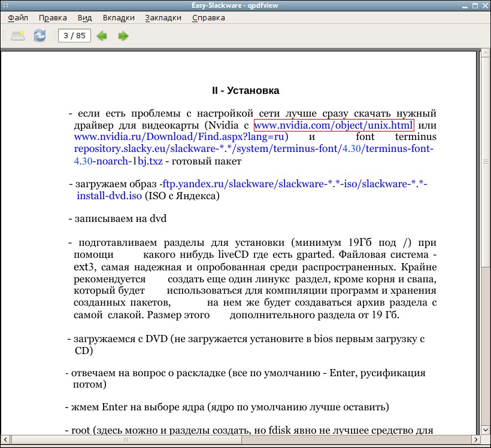Click the vertical scrollbar down arrow

486,430
